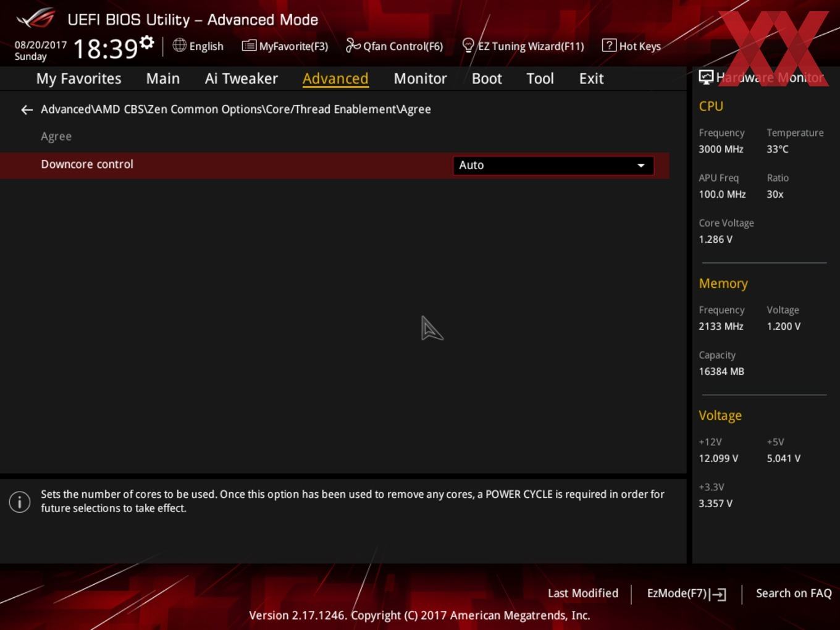Click the memory voltage value 1.200 V
Viewport: 840px width, 630px height.
coord(784,326)
